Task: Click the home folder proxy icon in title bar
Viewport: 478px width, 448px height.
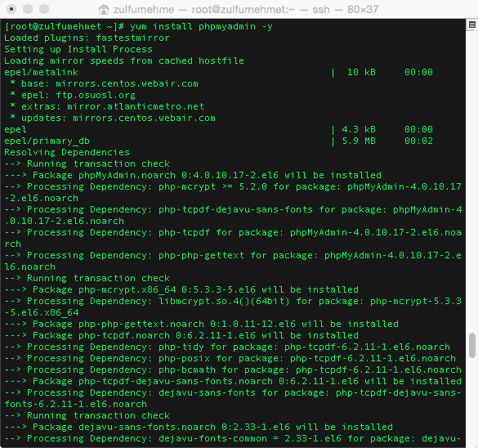Action: pos(104,10)
